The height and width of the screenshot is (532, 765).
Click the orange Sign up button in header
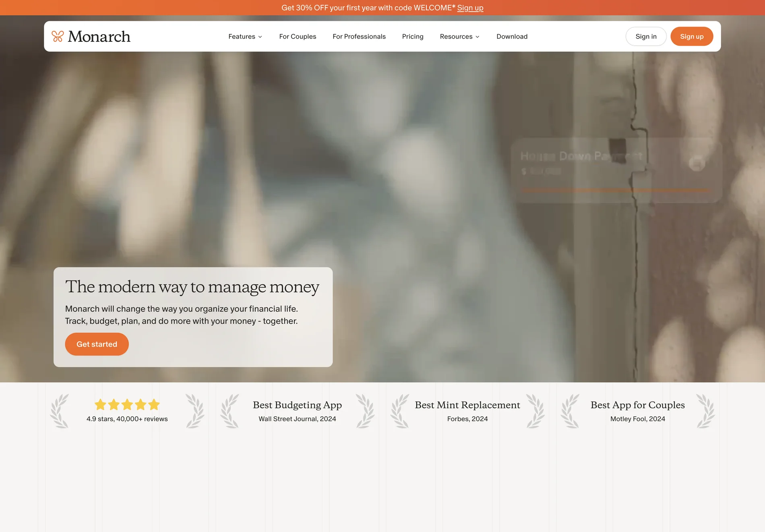(692, 37)
